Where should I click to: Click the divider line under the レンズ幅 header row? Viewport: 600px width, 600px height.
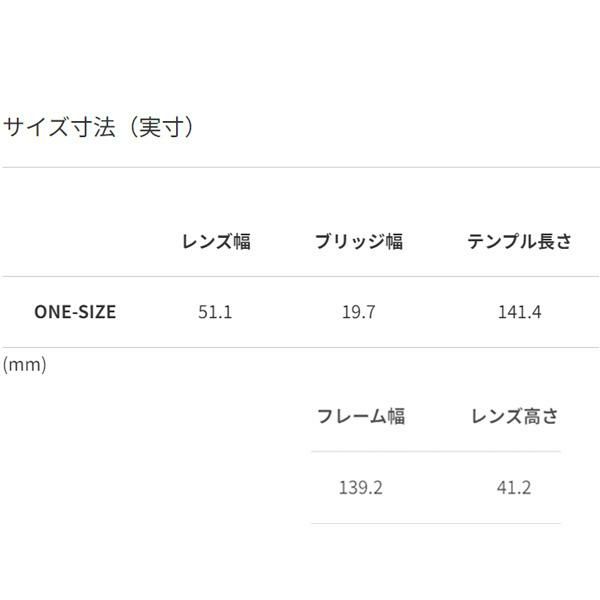(300, 276)
